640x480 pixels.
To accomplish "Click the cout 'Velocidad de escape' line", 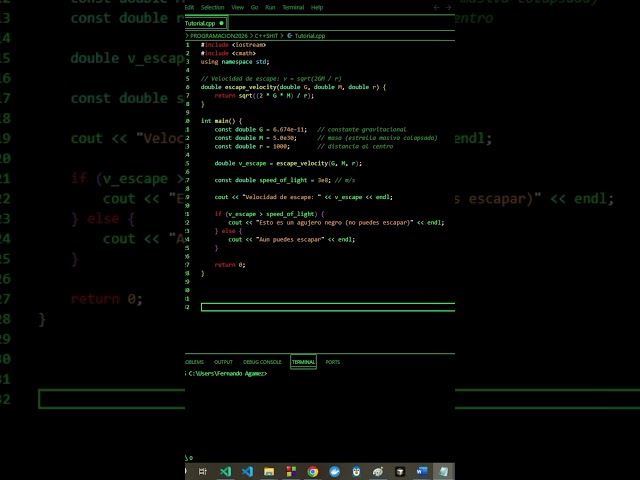I will [303, 198].
